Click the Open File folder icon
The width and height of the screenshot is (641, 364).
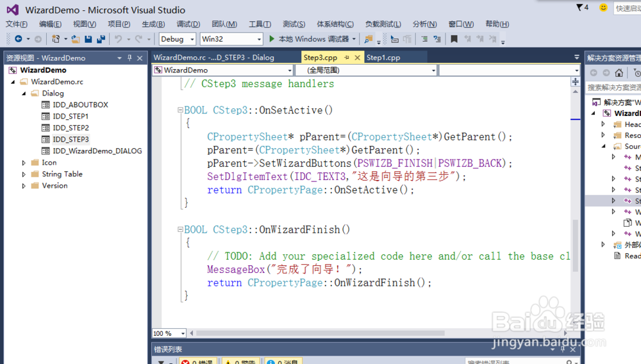click(x=75, y=39)
